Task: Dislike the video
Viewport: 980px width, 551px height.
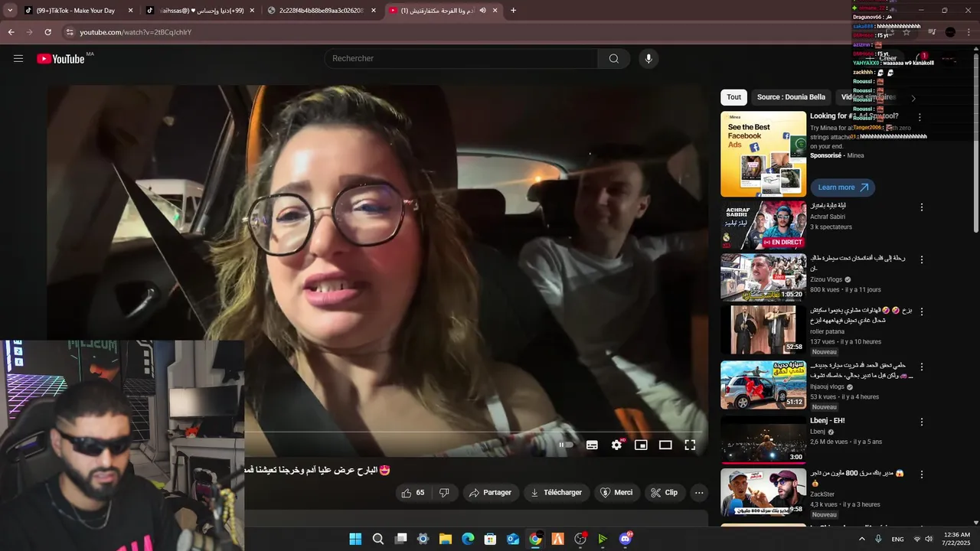Action: [444, 493]
